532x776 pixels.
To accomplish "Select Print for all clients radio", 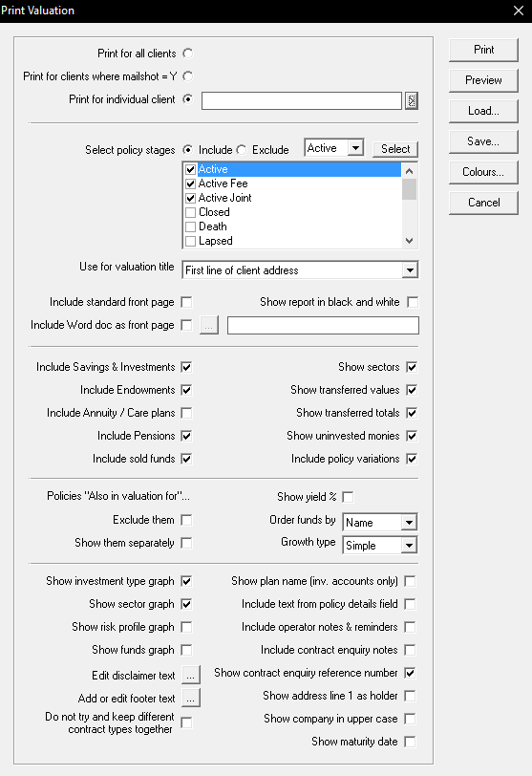I will (187, 54).
